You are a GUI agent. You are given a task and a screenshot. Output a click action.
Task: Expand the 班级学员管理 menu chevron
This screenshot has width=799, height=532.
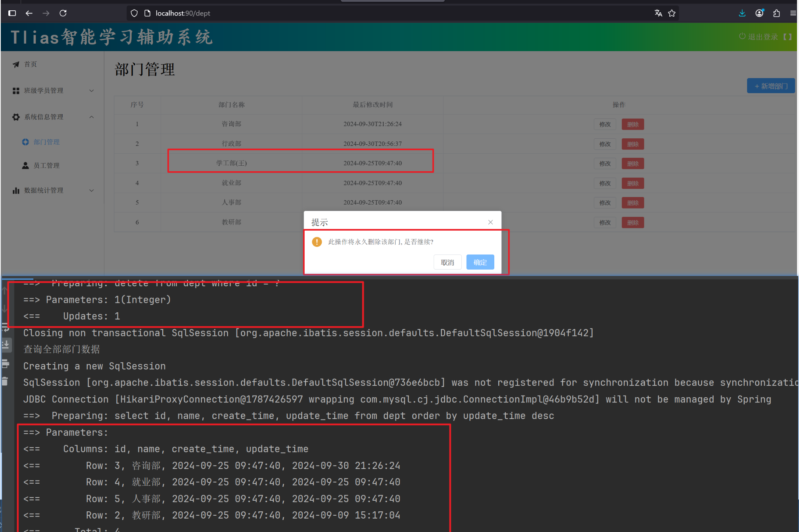click(x=92, y=91)
